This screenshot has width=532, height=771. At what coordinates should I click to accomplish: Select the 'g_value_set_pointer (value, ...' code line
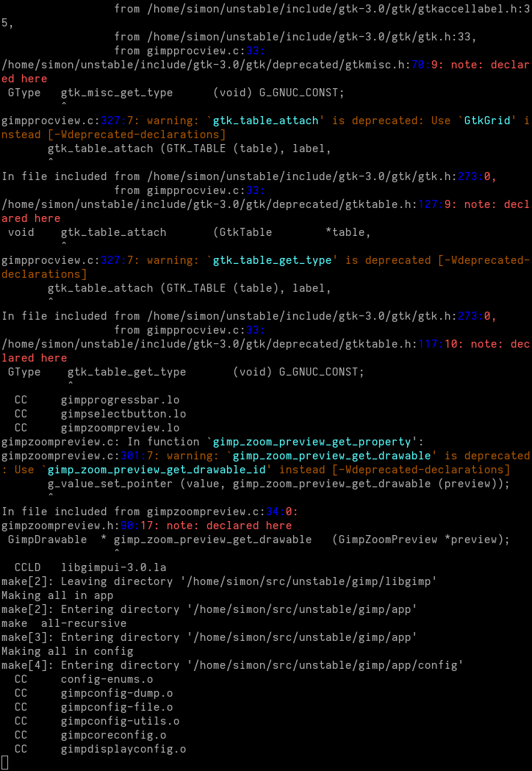(x=278, y=484)
